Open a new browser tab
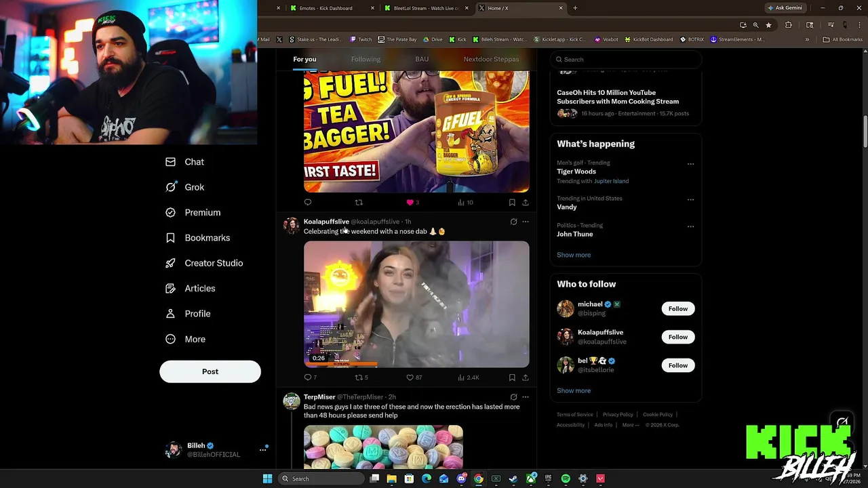 575,8
